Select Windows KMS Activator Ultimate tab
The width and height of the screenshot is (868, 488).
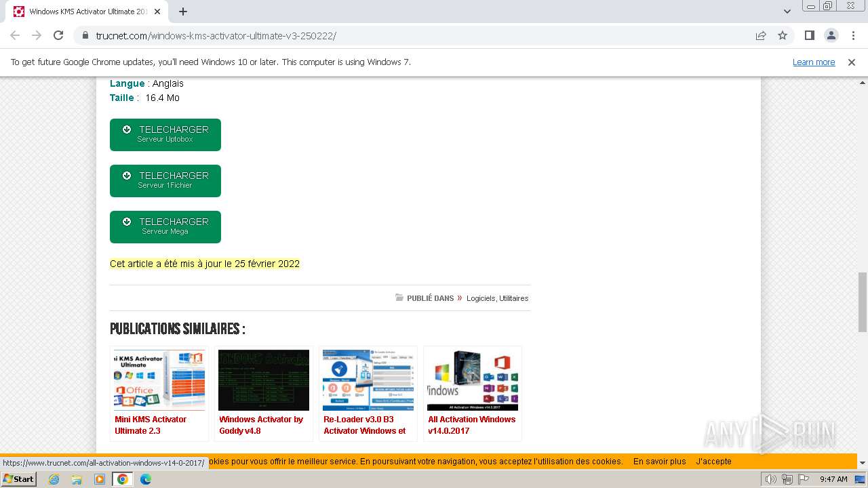[x=87, y=12]
